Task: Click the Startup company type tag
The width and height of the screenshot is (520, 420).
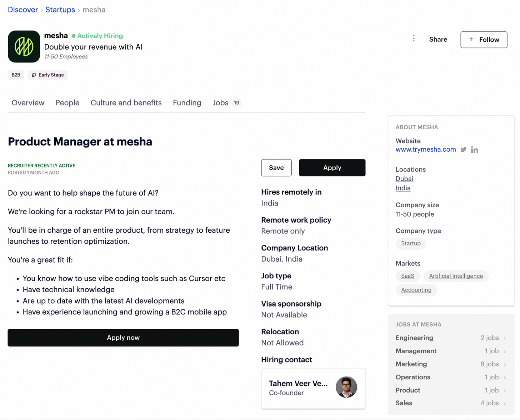Action: (x=411, y=243)
